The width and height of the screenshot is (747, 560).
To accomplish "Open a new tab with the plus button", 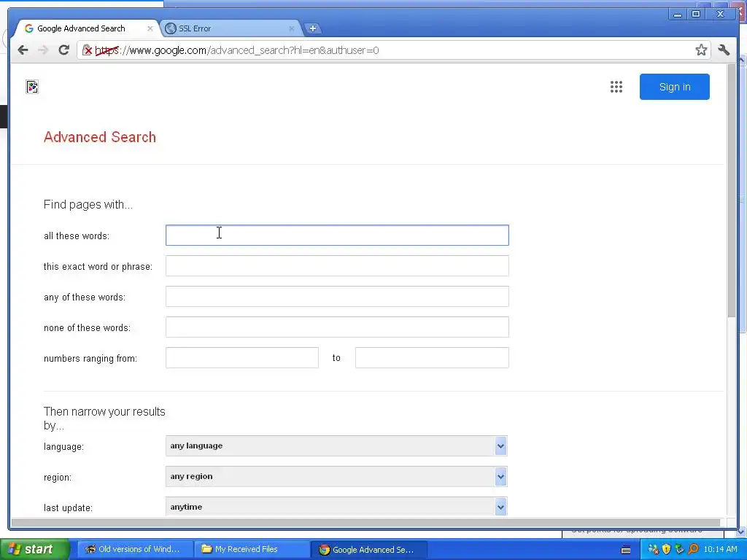I will [x=312, y=28].
